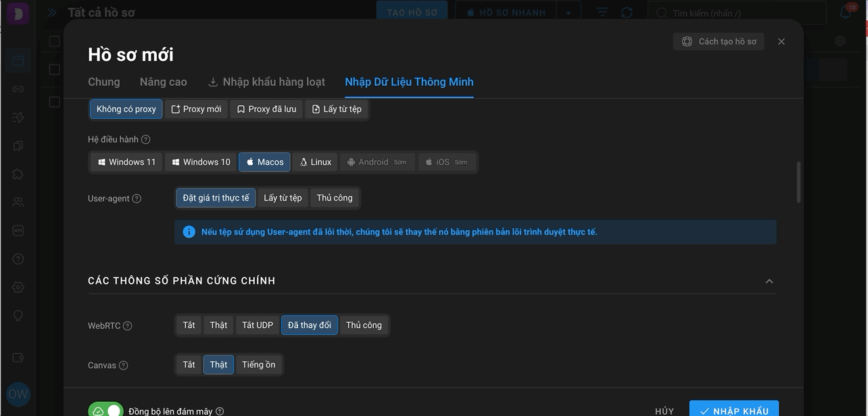Screen dimensions: 868x416
Task: Select the Windows 11 operating system option
Action: point(126,162)
